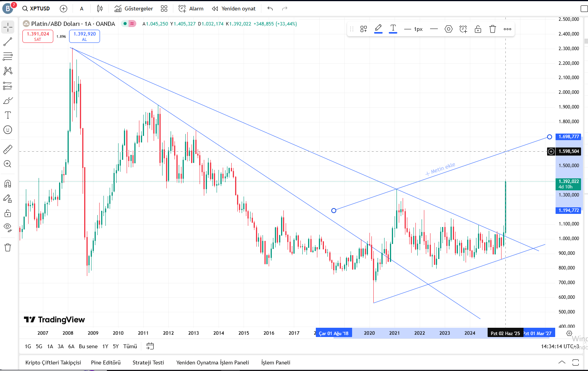Click the trend line lower endpoint handle

tap(334, 210)
